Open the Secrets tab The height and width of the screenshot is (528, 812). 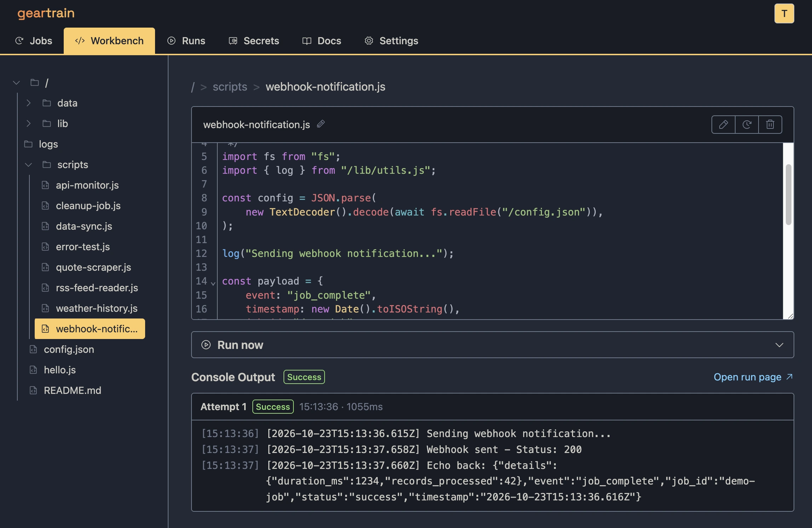point(254,41)
